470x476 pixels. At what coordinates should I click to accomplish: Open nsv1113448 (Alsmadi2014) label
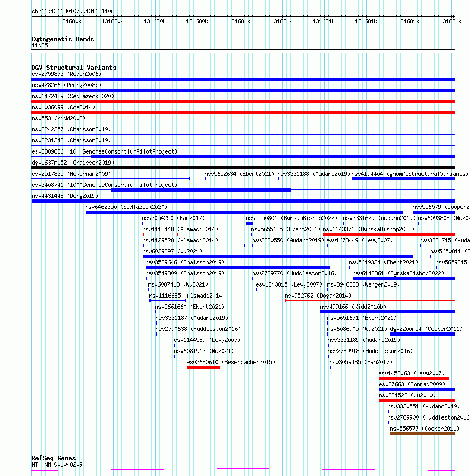(180, 229)
